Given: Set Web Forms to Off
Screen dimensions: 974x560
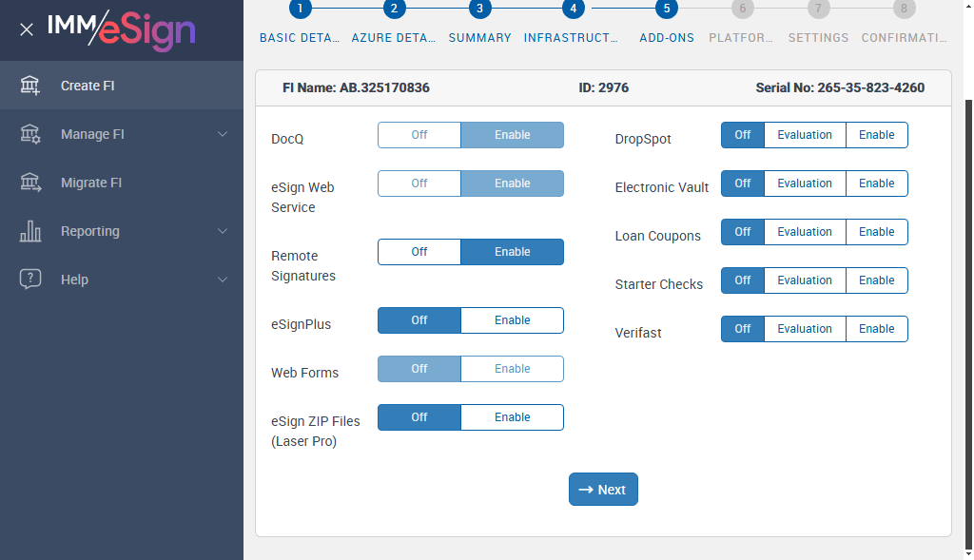Looking at the screenshot, I should click(419, 368).
